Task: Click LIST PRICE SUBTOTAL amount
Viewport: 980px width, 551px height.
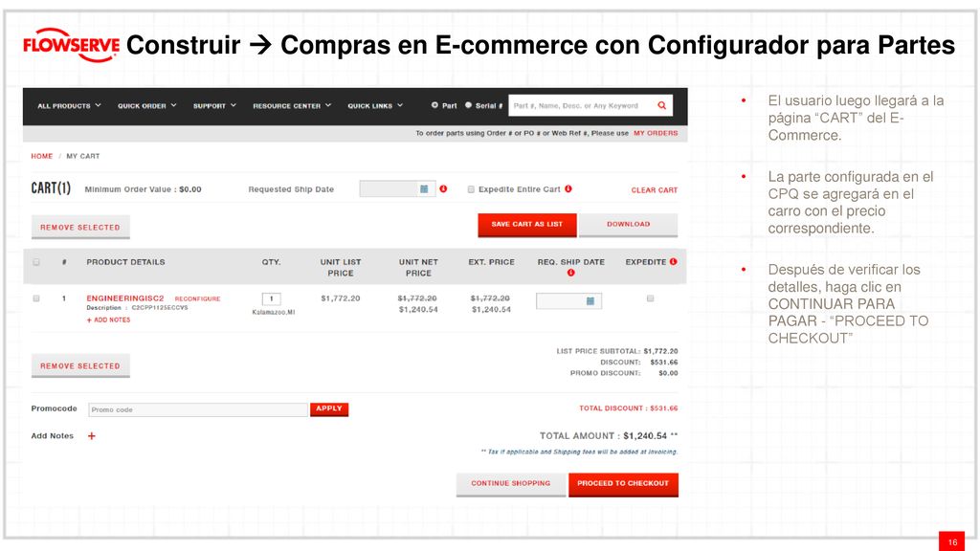Action: 660,351
